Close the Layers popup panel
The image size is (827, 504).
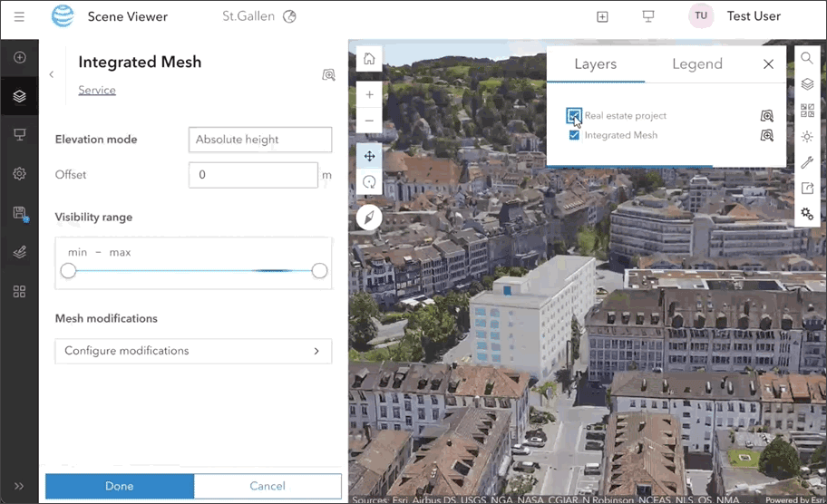[x=768, y=63]
